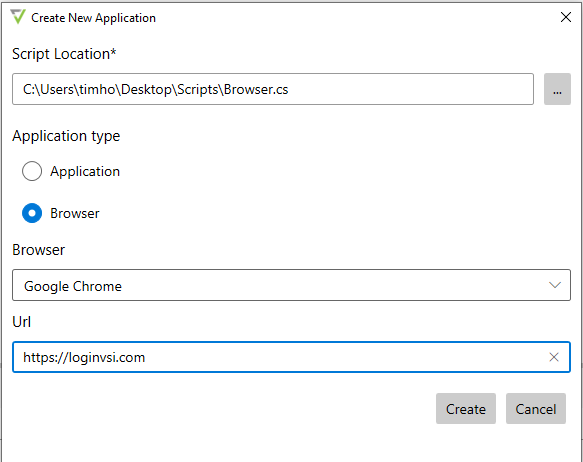Click the Application type heading

pyautogui.click(x=66, y=136)
